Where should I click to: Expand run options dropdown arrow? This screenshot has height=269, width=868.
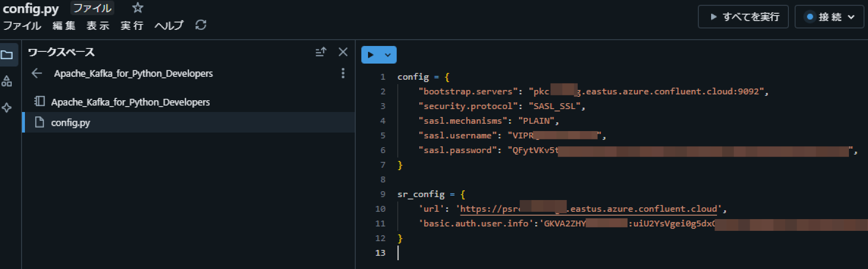point(388,55)
